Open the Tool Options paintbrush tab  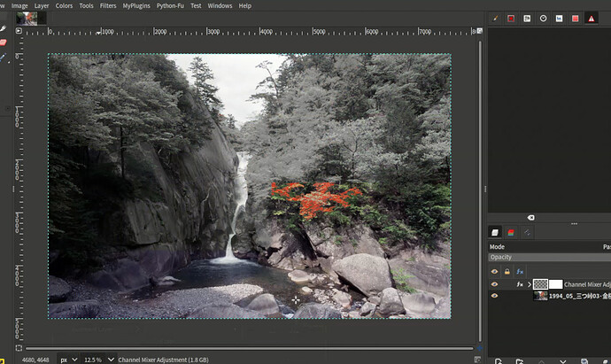point(495,19)
